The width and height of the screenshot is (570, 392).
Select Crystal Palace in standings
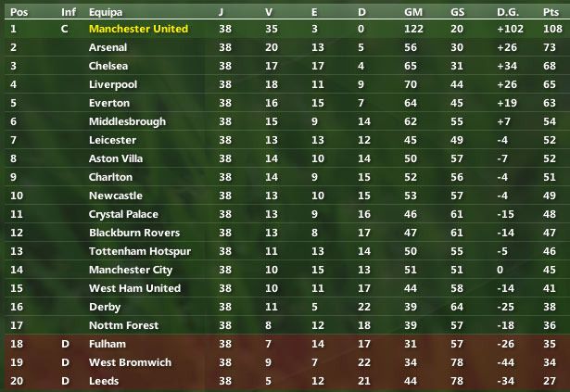[x=123, y=214]
